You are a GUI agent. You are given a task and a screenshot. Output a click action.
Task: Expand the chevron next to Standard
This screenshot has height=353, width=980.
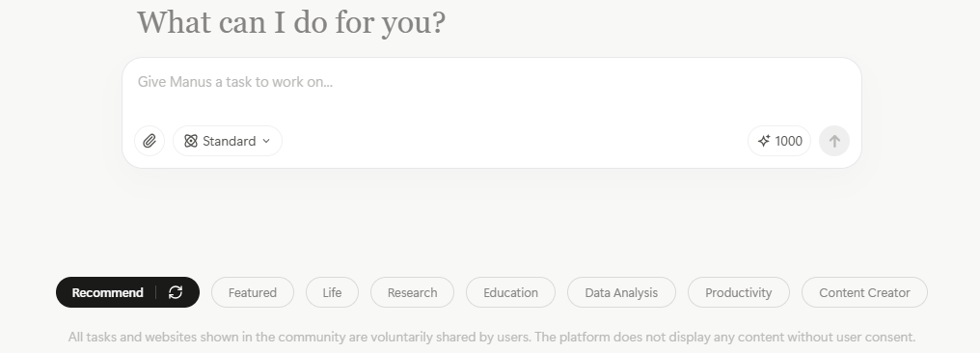coord(266,141)
